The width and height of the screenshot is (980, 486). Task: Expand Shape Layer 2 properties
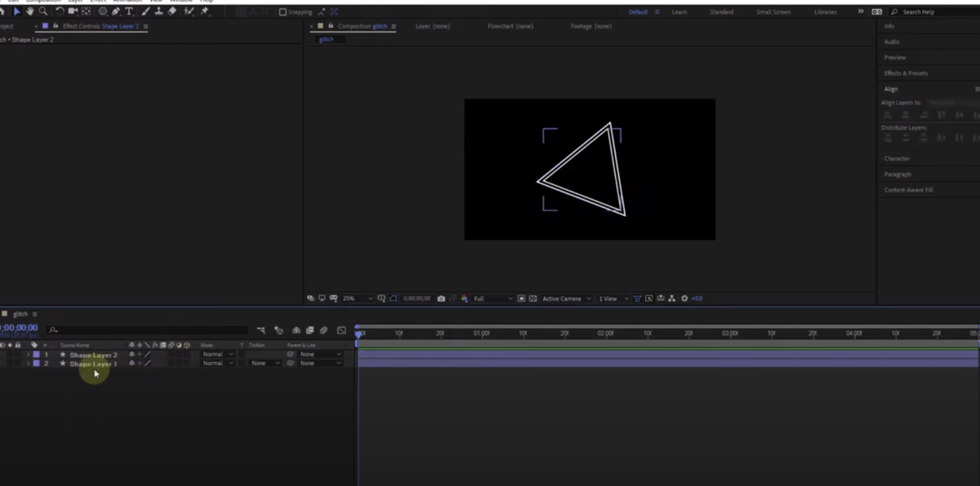click(29, 354)
